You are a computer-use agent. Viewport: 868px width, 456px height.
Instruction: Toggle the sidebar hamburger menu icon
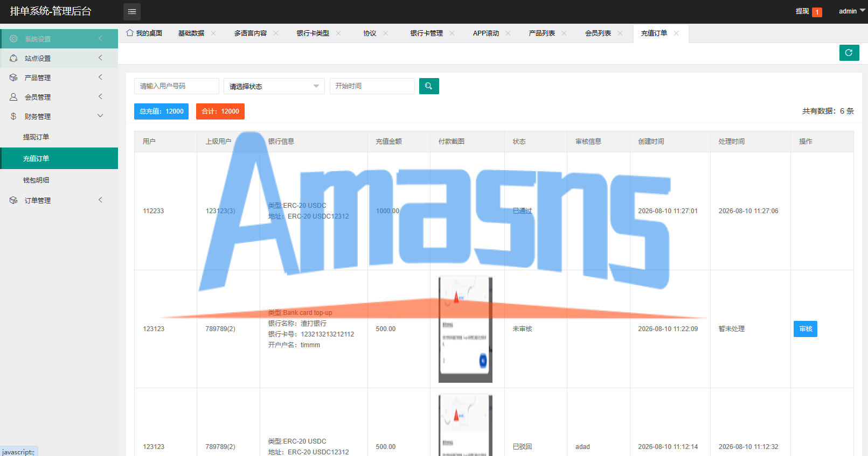tap(132, 11)
